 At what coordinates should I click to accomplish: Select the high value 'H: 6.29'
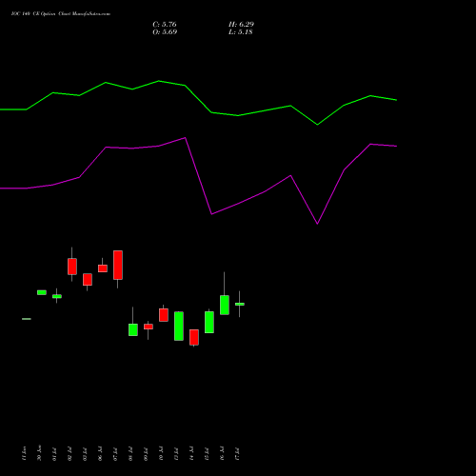(241, 25)
